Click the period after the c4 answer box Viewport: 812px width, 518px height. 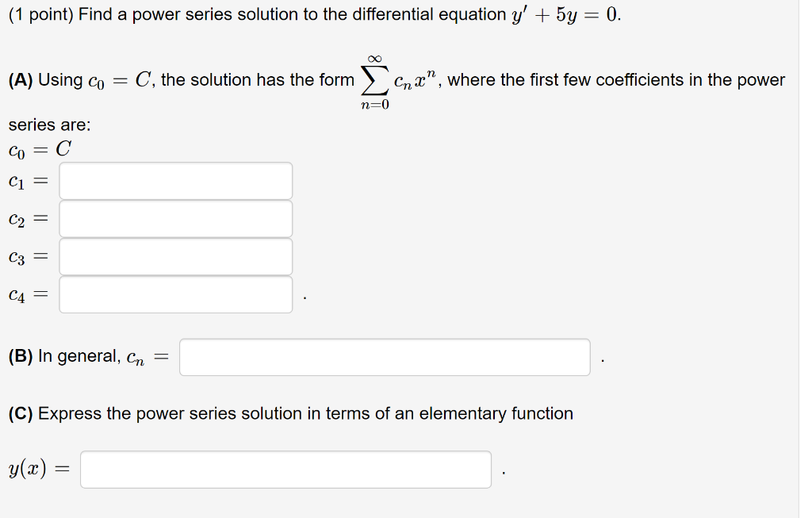click(x=304, y=297)
